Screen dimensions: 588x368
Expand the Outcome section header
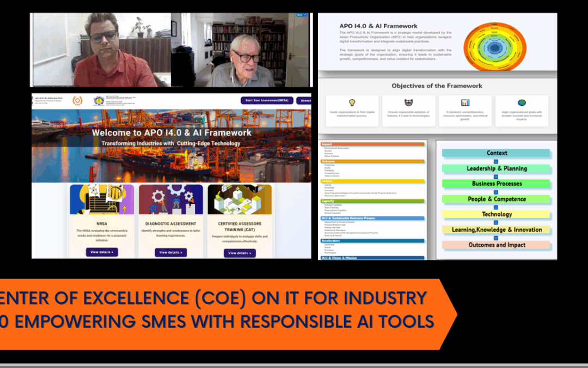click(372, 161)
